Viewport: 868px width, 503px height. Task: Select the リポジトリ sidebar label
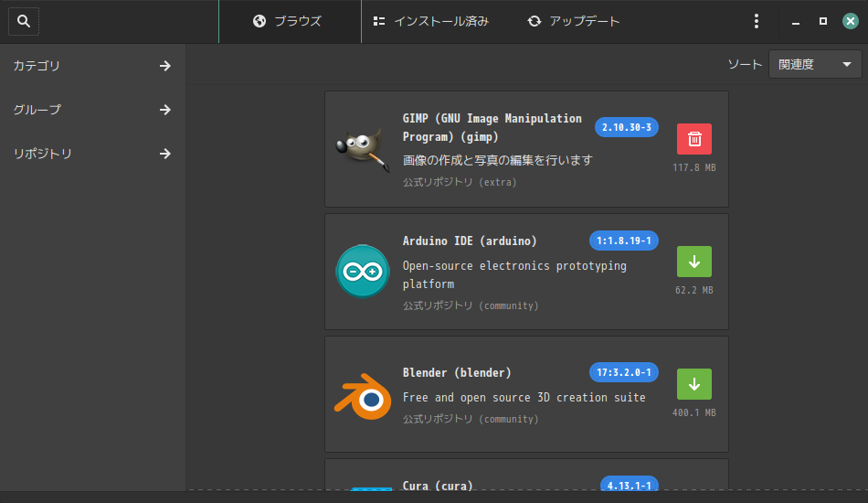tap(43, 154)
